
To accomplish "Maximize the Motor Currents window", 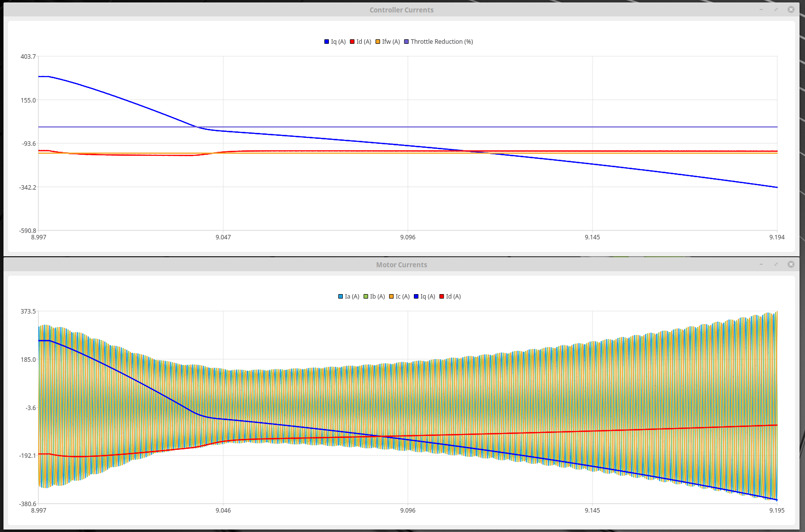I will pos(776,264).
